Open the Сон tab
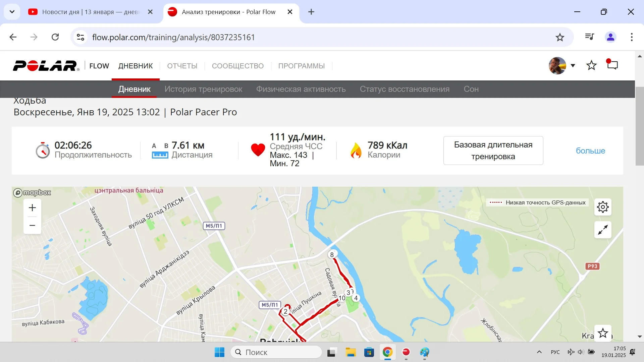The image size is (644, 362). tap(471, 89)
